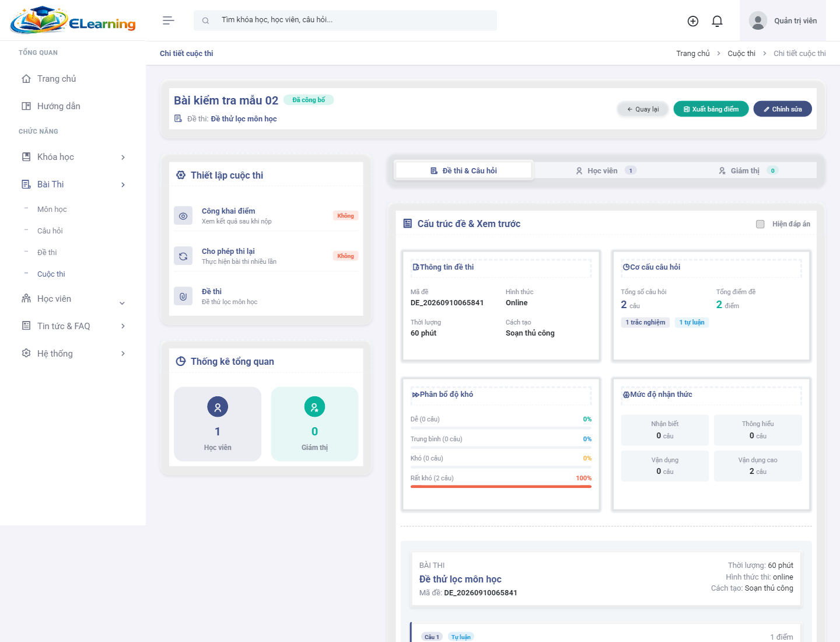Click the Tin tức & FAQ icon
This screenshot has height=642, width=840.
(26, 326)
